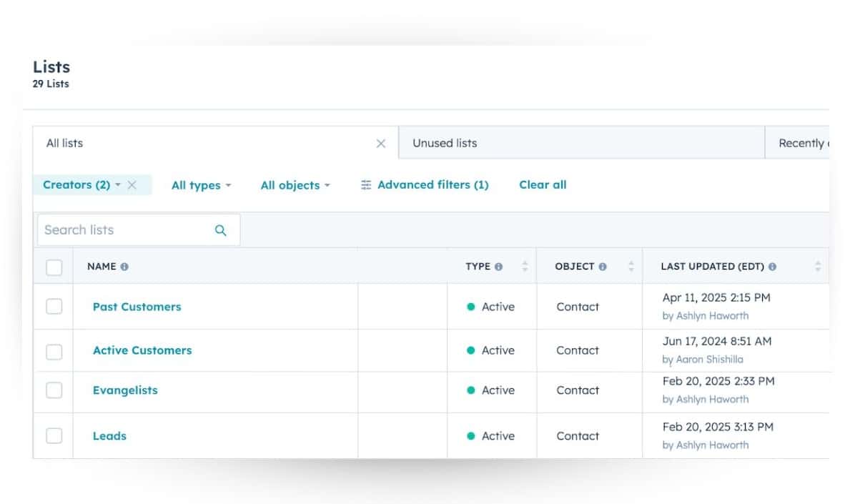Sort by OBJECT column arrows
845x504 pixels.
(x=631, y=266)
